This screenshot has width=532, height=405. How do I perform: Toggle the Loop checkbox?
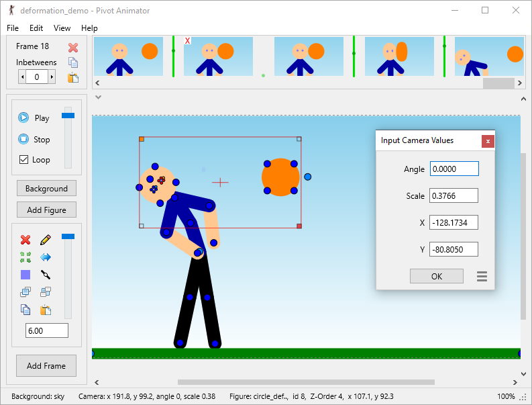click(24, 160)
